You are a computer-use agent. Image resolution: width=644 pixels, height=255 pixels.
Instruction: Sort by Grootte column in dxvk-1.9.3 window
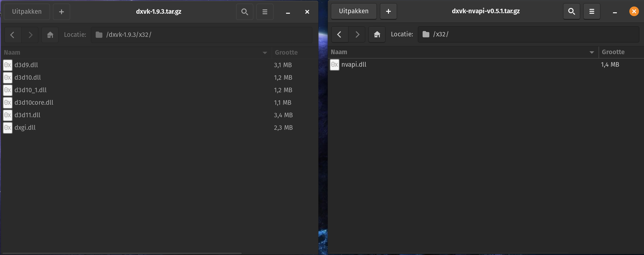[x=294, y=52]
